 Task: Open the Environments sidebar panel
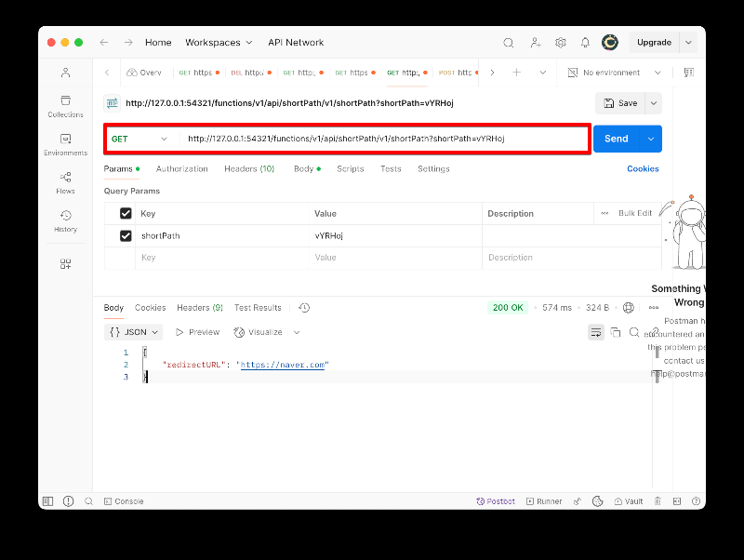(65, 145)
